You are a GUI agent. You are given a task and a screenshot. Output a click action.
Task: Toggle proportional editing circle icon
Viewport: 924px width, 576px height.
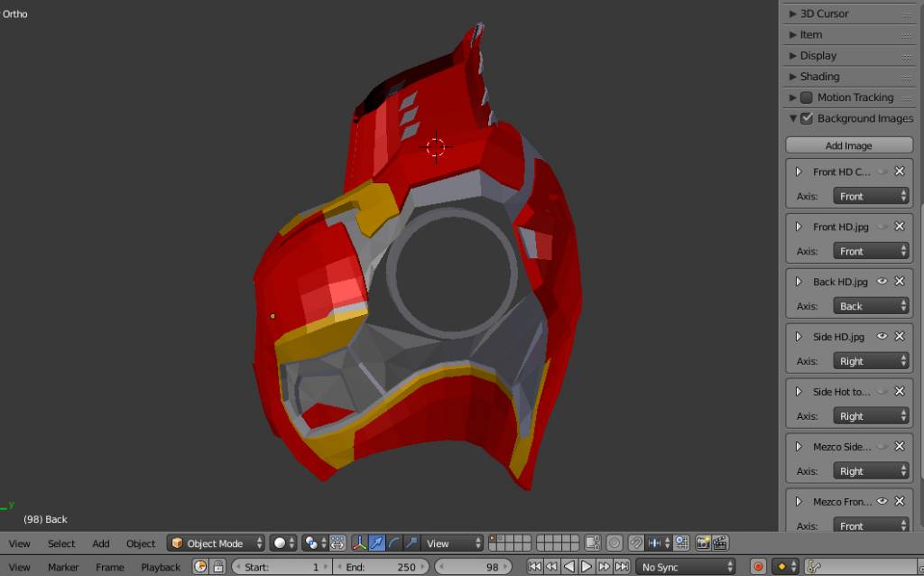pyautogui.click(x=614, y=543)
